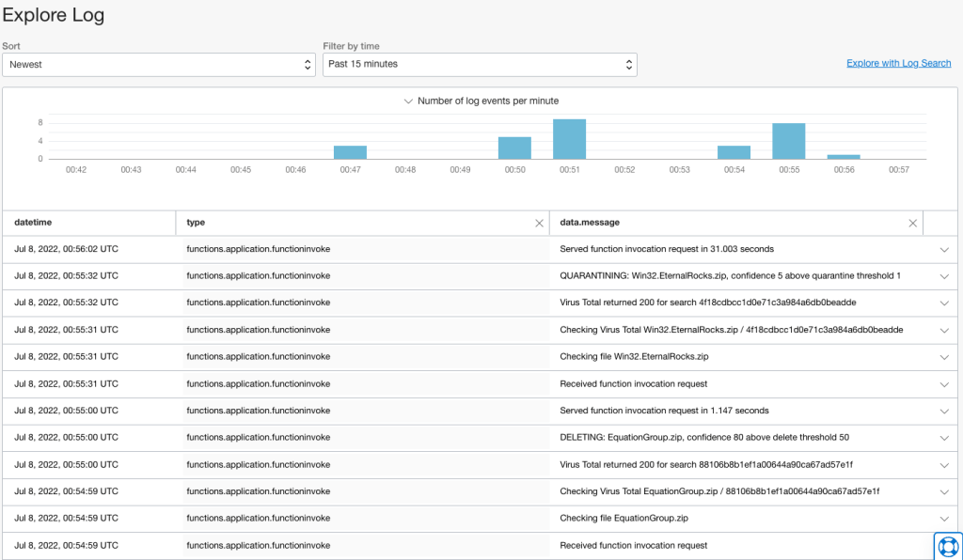Collapse the log events per minute chart

pos(408,101)
